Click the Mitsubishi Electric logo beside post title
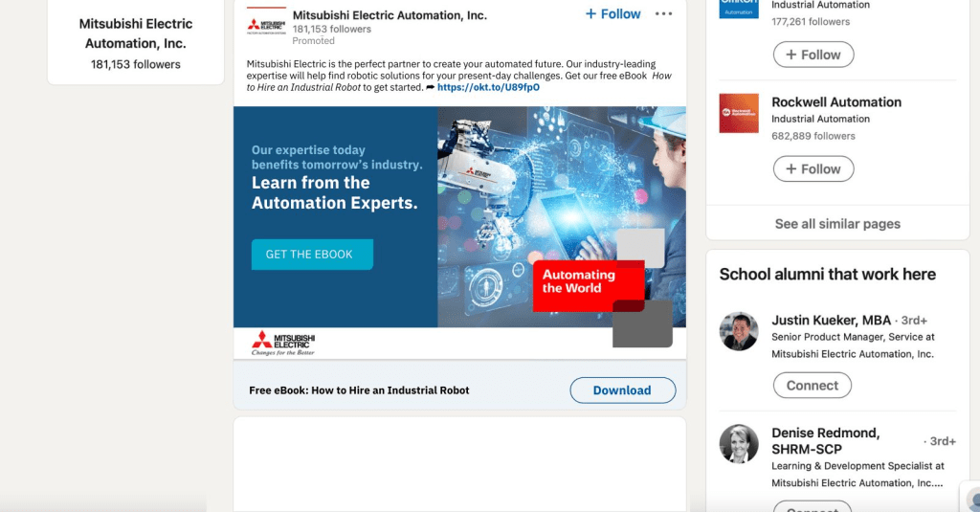The height and width of the screenshot is (512, 980). [x=266, y=26]
